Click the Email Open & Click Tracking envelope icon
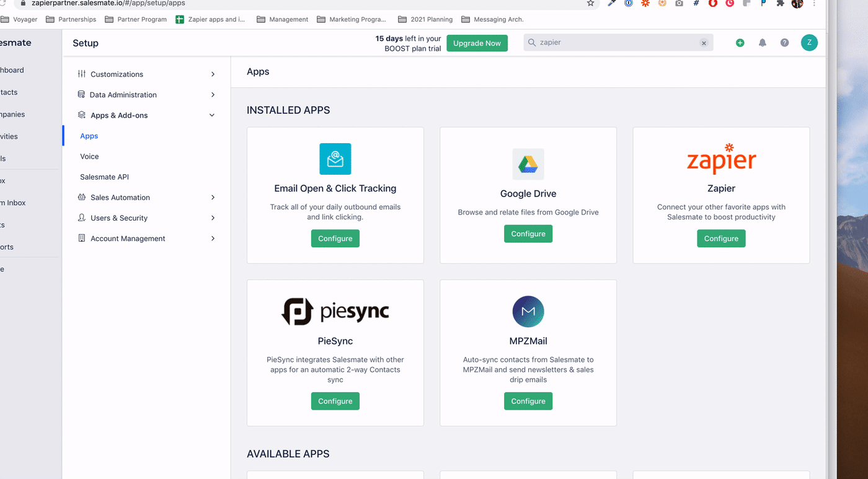Viewport: 868px width, 479px height. tap(335, 159)
